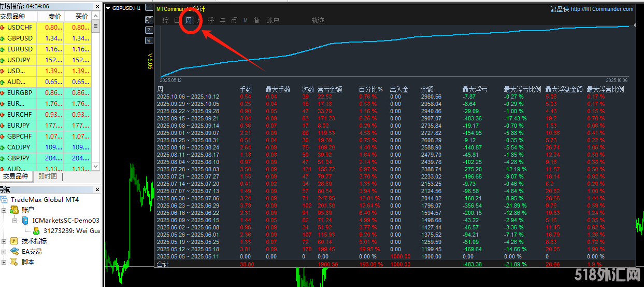Click the 账户 accounts folder icon

click(x=15, y=210)
